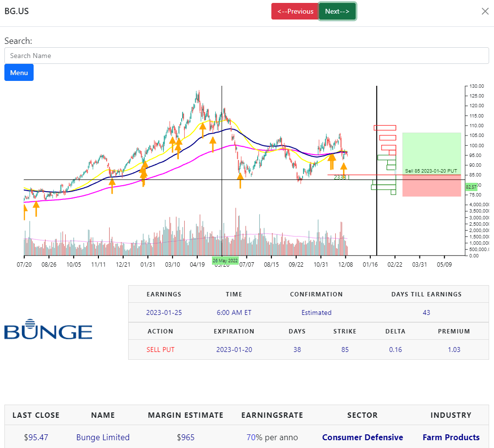Viewport: 494px width, 448px height.
Task: Select expiration date 2023-01-20
Action: 234,350
